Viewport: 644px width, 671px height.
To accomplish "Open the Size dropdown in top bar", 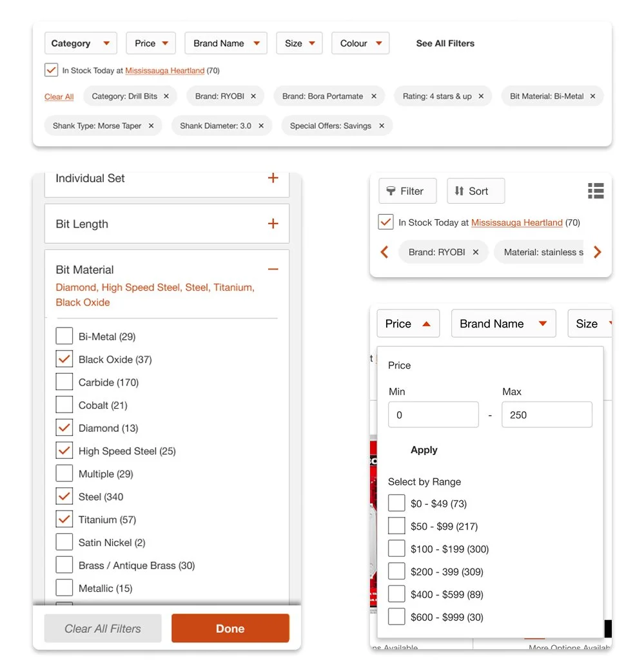I will [300, 43].
